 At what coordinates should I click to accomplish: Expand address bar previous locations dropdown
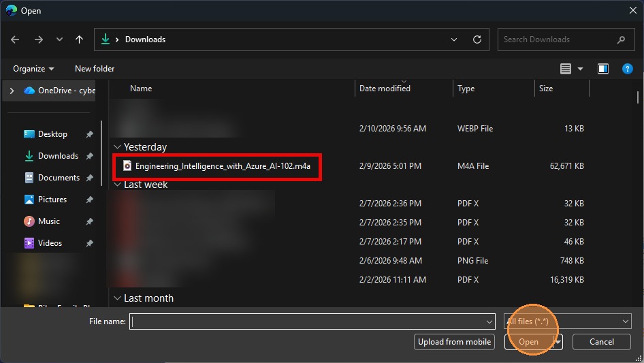[454, 40]
